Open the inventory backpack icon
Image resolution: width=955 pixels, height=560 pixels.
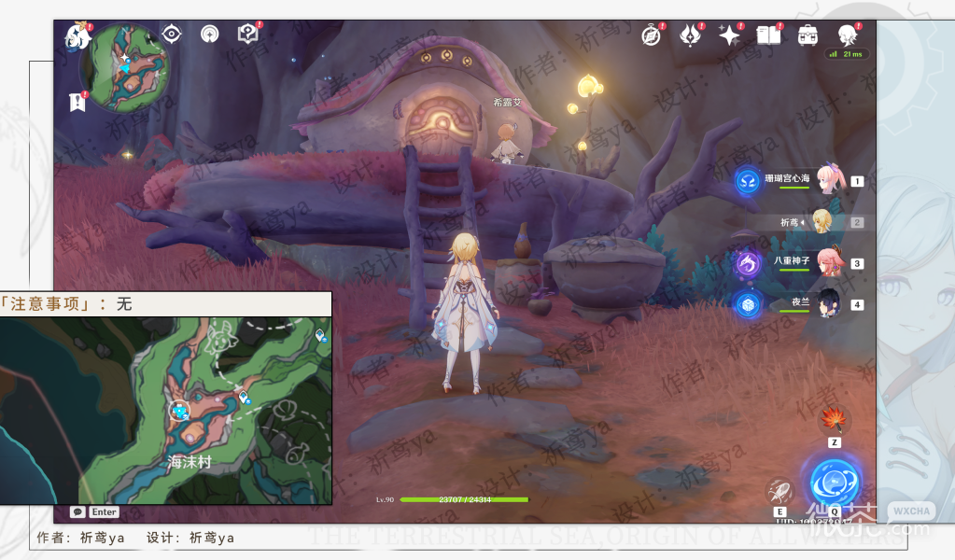808,35
